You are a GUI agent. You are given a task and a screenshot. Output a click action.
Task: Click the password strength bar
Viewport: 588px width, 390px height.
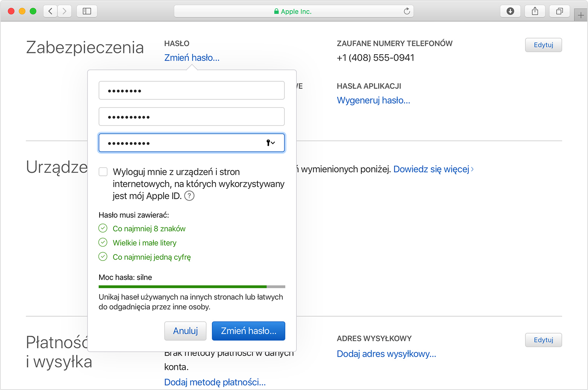pos(192,287)
